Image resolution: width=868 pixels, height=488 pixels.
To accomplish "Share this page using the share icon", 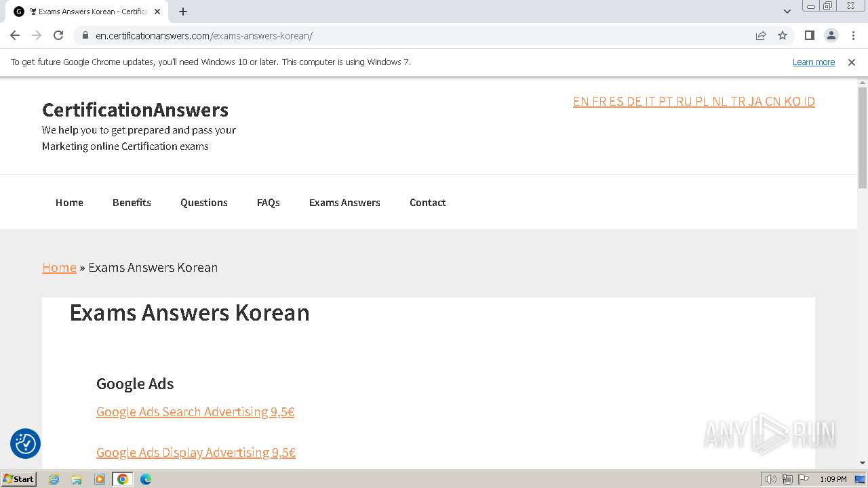I will [761, 35].
